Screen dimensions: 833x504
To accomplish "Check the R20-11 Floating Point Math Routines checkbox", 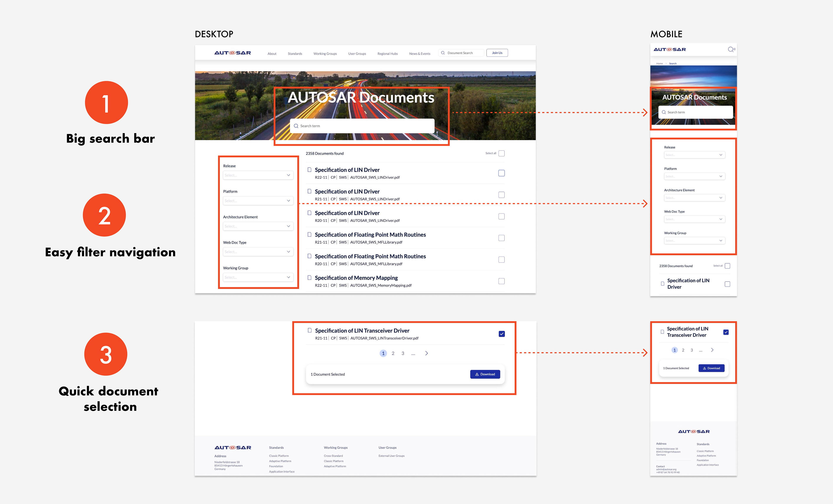I will click(x=502, y=260).
